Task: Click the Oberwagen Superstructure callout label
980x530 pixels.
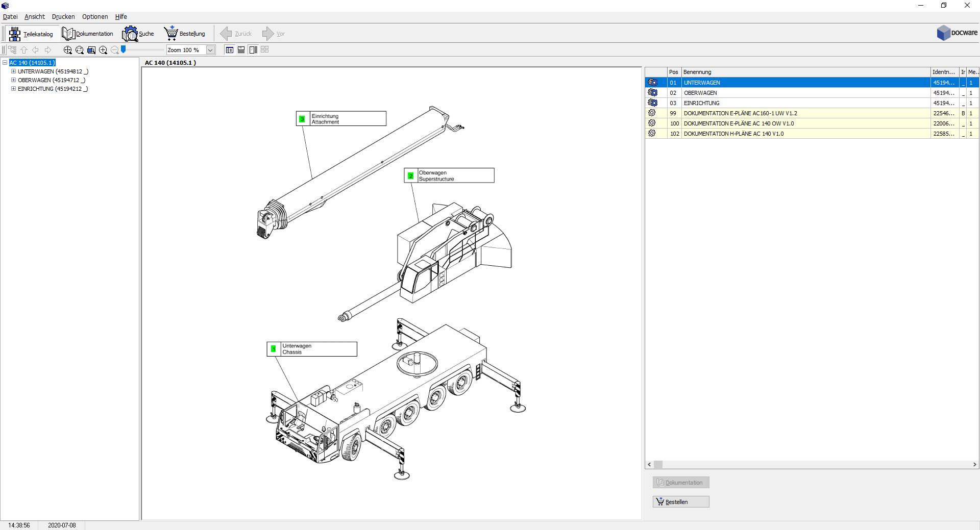Action: pos(449,175)
